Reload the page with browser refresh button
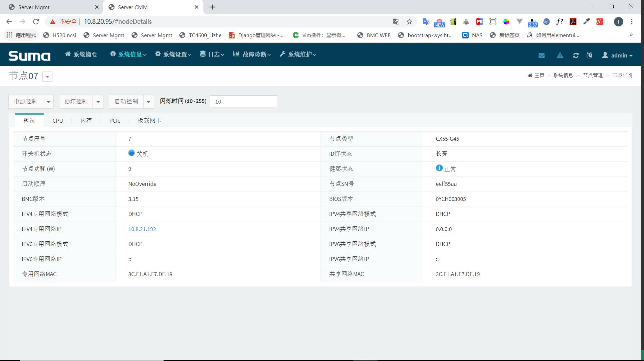The width and height of the screenshot is (644, 361). click(x=36, y=22)
